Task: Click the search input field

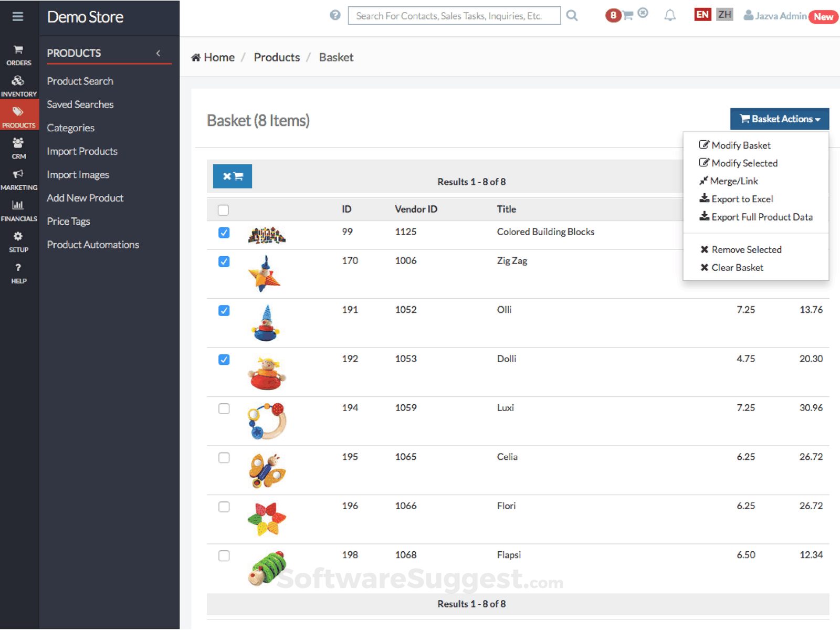Action: [454, 15]
